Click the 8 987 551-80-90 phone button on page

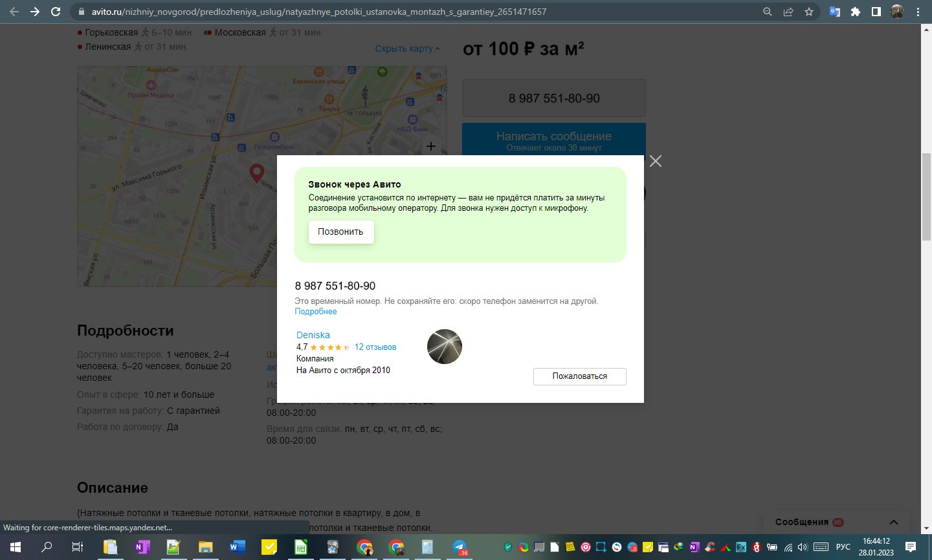click(x=554, y=98)
